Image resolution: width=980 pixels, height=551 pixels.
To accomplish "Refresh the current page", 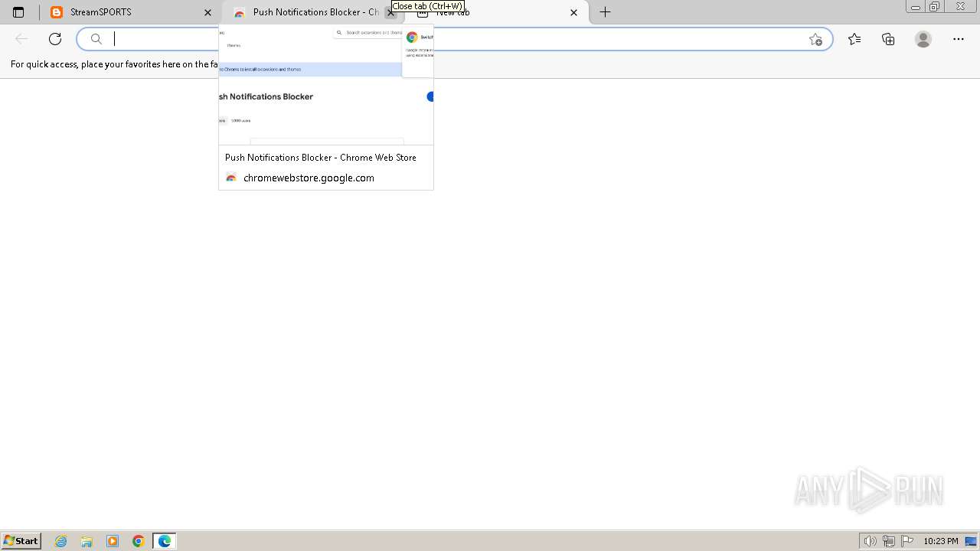I will (x=55, y=39).
